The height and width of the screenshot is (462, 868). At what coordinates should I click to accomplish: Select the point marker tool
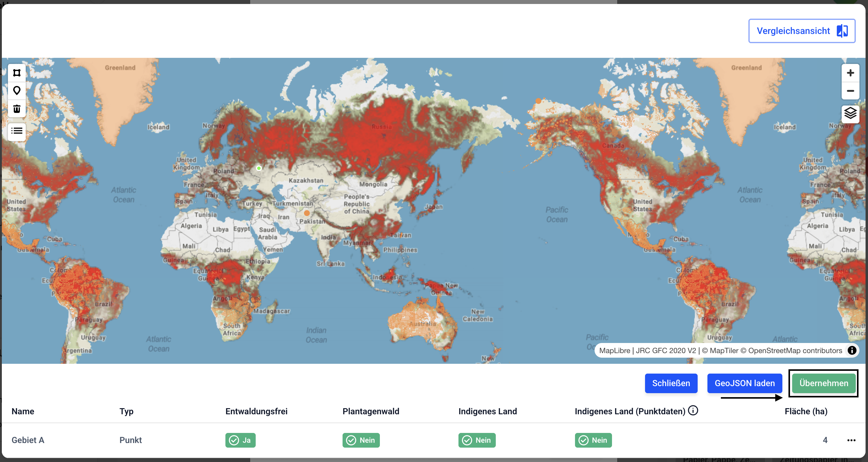pos(17,91)
